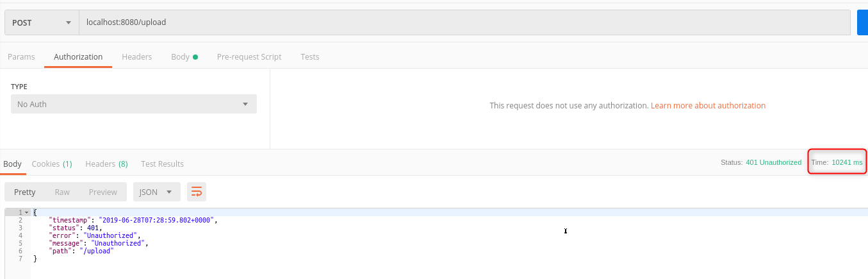Toggle the wrap lines icon button
Image resolution: width=868 pixels, height=279 pixels.
197,192
